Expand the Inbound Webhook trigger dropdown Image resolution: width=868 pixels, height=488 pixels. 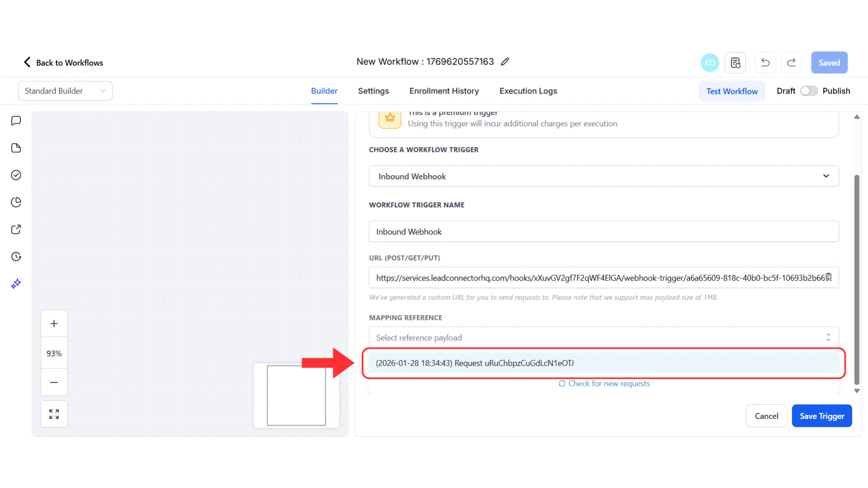(604, 176)
